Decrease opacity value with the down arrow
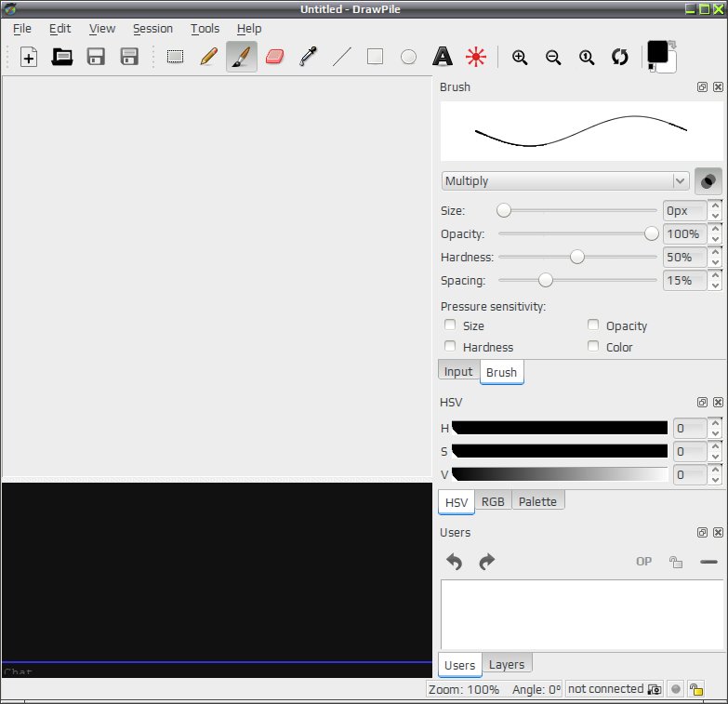This screenshot has height=704, width=728. 716,239
